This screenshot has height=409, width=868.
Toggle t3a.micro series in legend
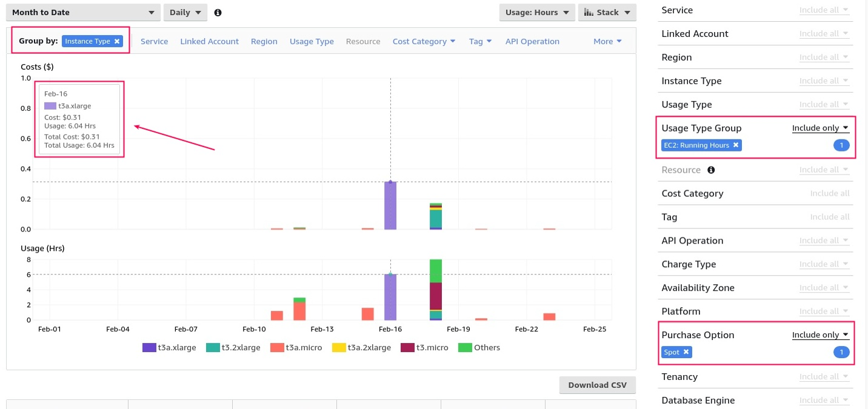pyautogui.click(x=277, y=348)
